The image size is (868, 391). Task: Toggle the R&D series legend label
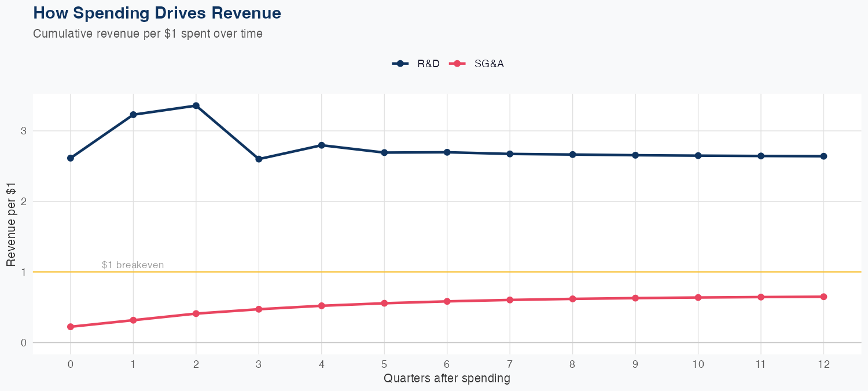[428, 64]
